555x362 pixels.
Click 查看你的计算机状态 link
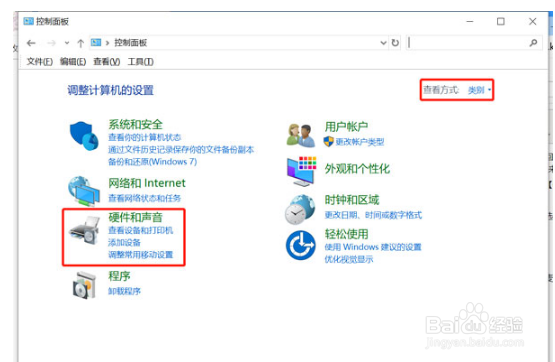click(x=144, y=137)
